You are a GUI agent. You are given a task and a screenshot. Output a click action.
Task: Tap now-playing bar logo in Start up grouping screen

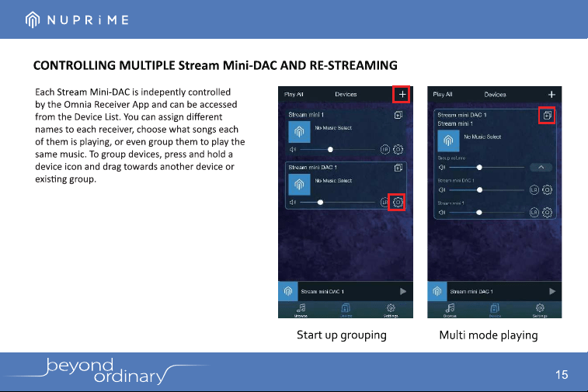pos(288,291)
